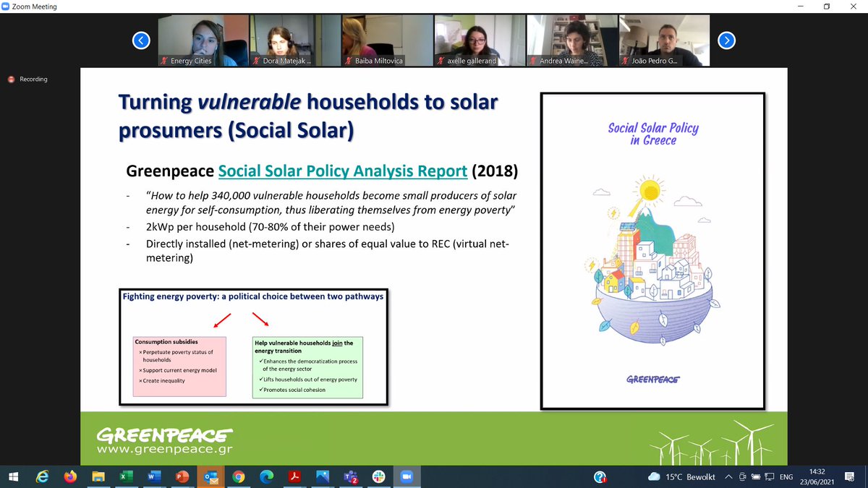Open Google Chrome from taskbar
The height and width of the screenshot is (488, 868).
[238, 477]
